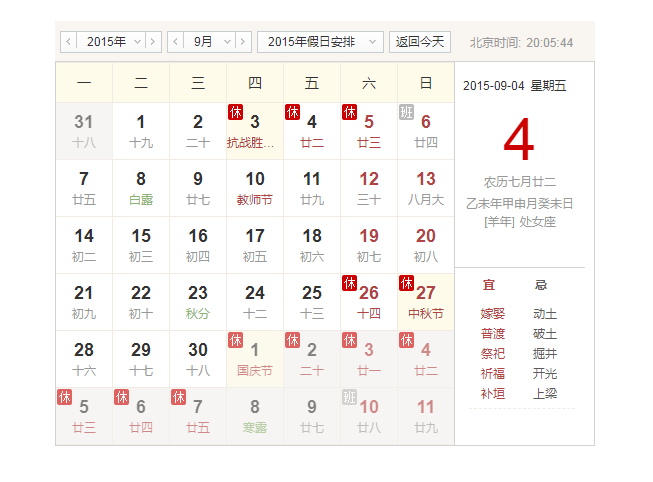Select September 30 十八
This screenshot has width=653, height=482.
[198, 359]
